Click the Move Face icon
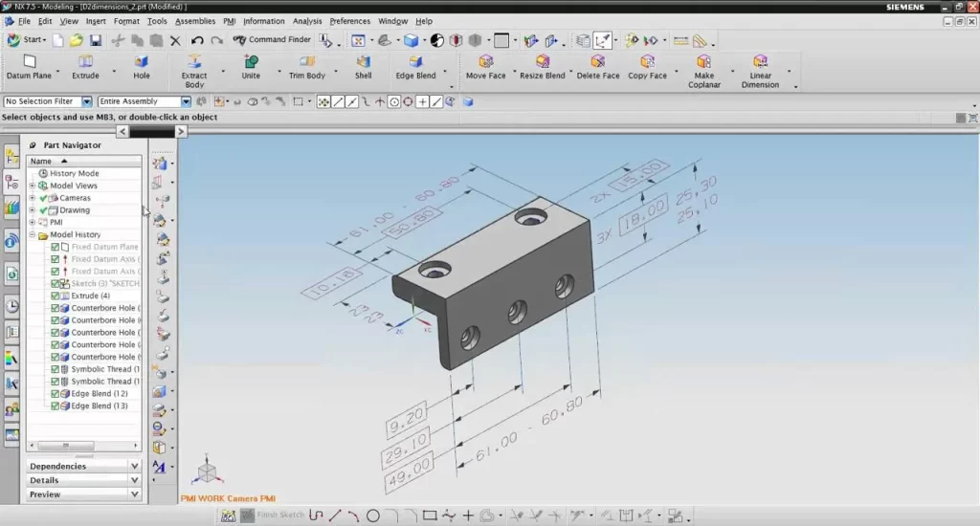 485,62
